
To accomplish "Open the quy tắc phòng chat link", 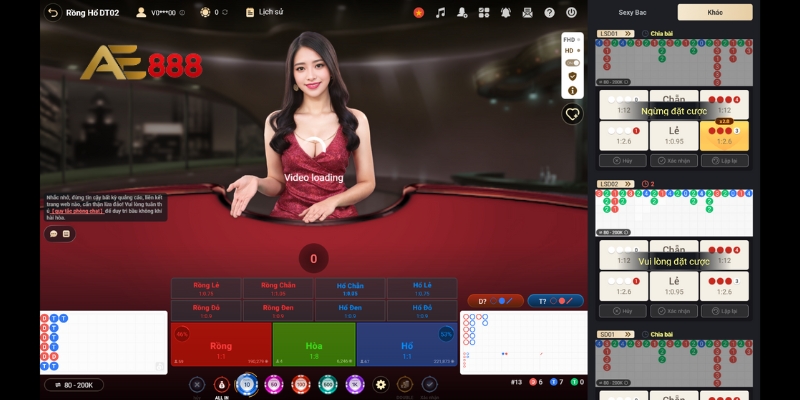I will [x=78, y=211].
